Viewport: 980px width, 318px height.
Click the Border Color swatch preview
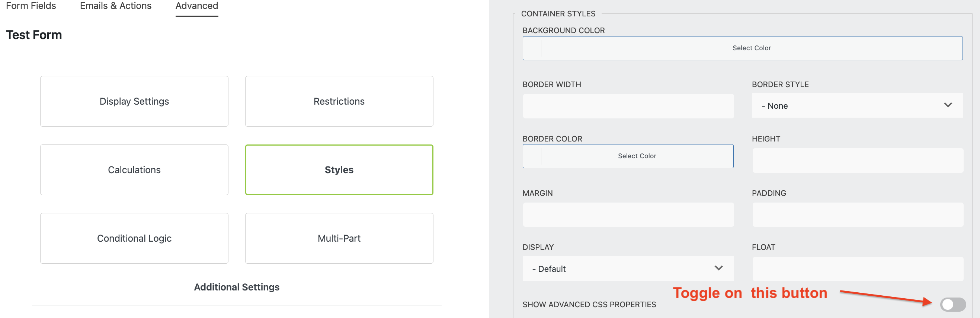pyautogui.click(x=532, y=156)
